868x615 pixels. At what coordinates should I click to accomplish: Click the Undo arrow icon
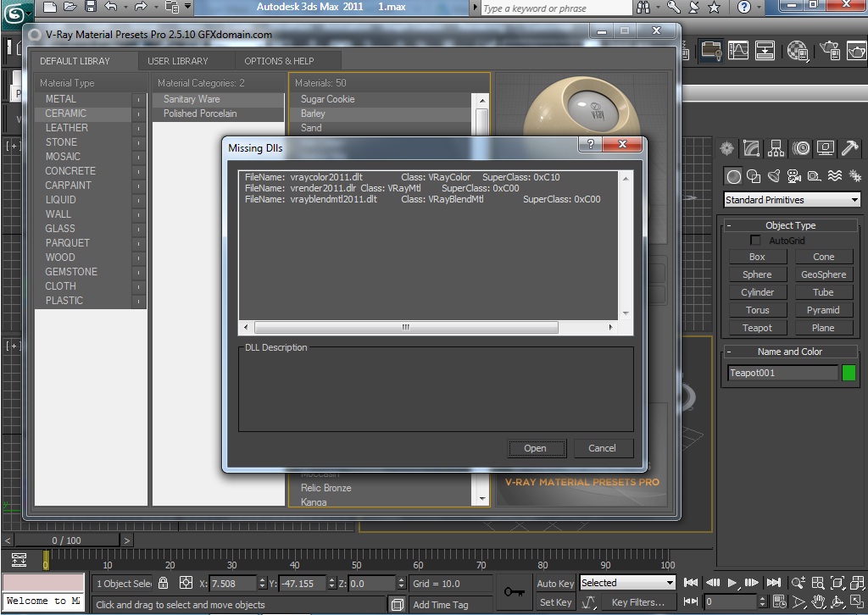[111, 7]
